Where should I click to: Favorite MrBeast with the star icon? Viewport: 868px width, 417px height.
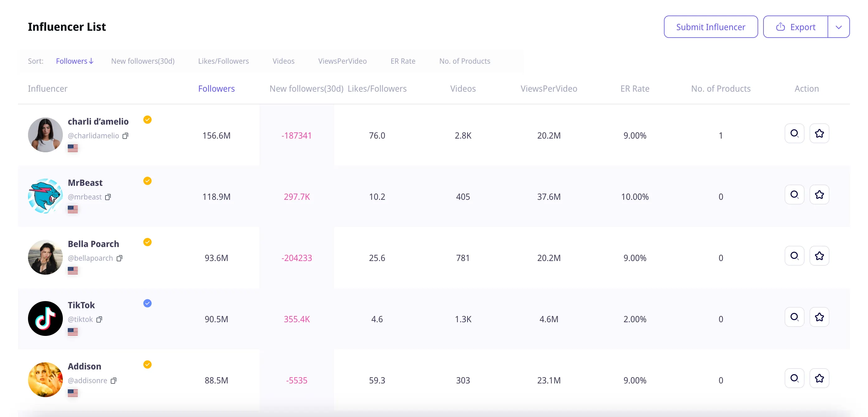[x=819, y=195]
